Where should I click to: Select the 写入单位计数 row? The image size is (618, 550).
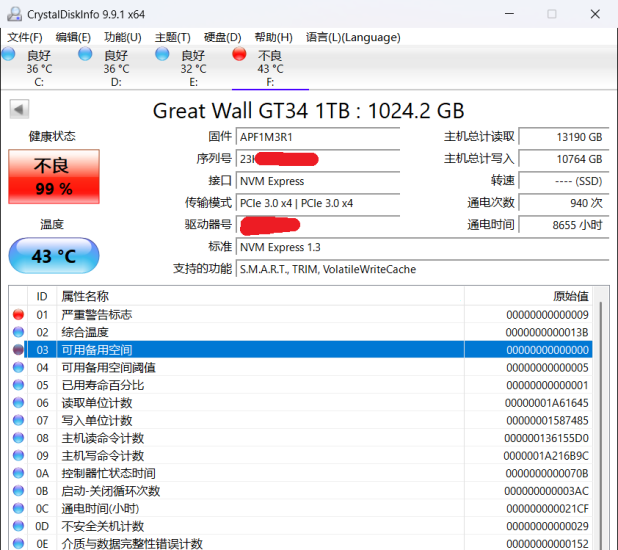(301, 420)
